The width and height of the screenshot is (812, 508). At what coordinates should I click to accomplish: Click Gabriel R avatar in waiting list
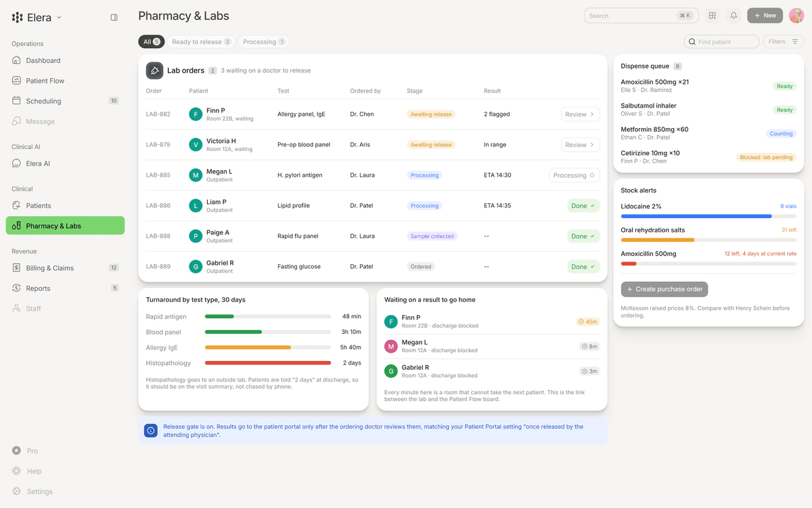pos(390,371)
